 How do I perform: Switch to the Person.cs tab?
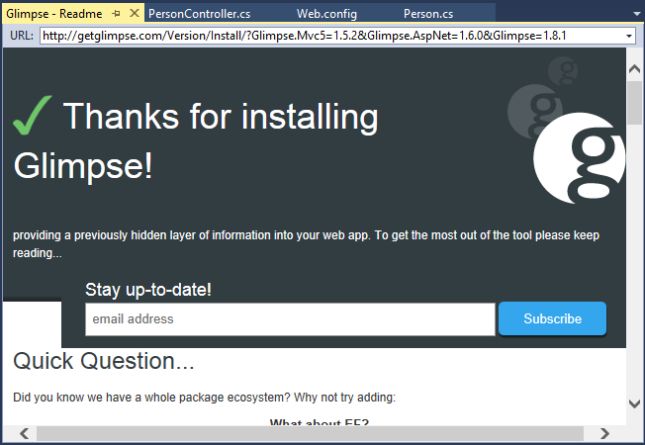(428, 14)
